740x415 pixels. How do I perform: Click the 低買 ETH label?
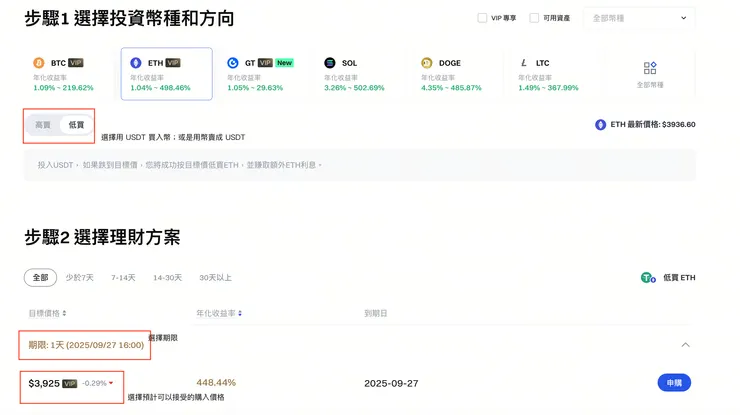[x=679, y=278]
